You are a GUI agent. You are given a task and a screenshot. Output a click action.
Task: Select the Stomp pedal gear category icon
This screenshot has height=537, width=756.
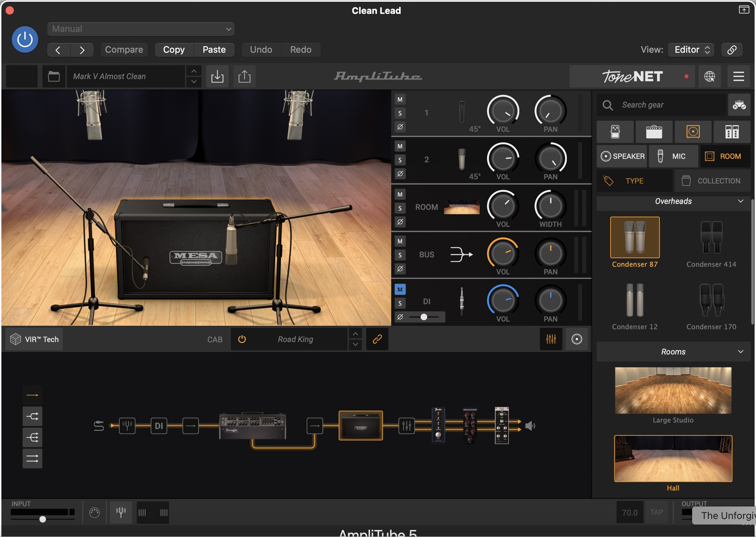[x=615, y=132]
